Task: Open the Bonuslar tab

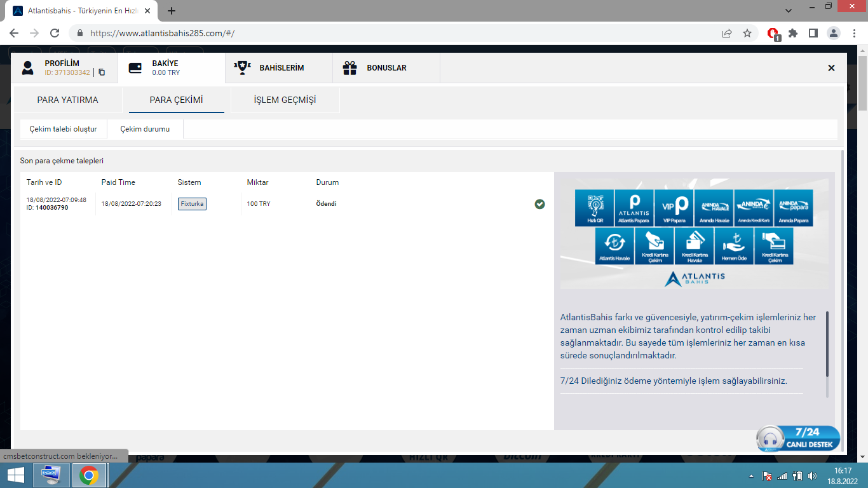Action: click(386, 68)
